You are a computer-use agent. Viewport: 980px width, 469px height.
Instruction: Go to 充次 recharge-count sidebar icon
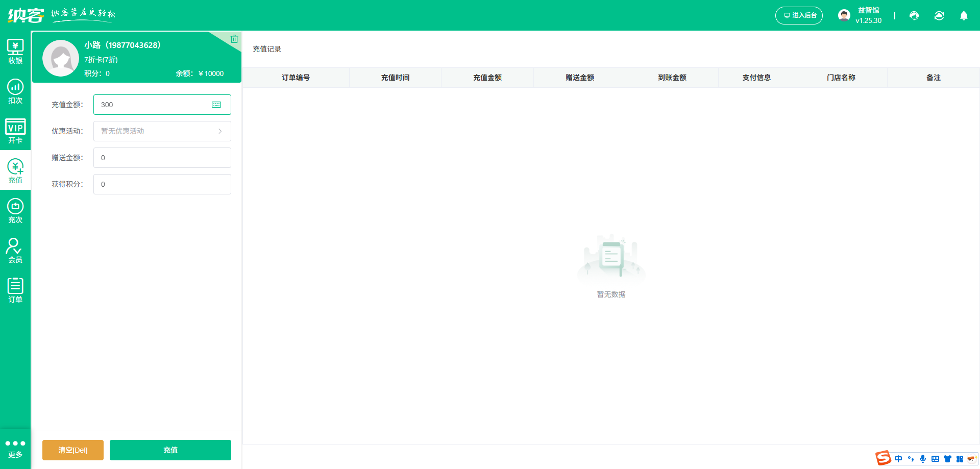pyautogui.click(x=15, y=211)
